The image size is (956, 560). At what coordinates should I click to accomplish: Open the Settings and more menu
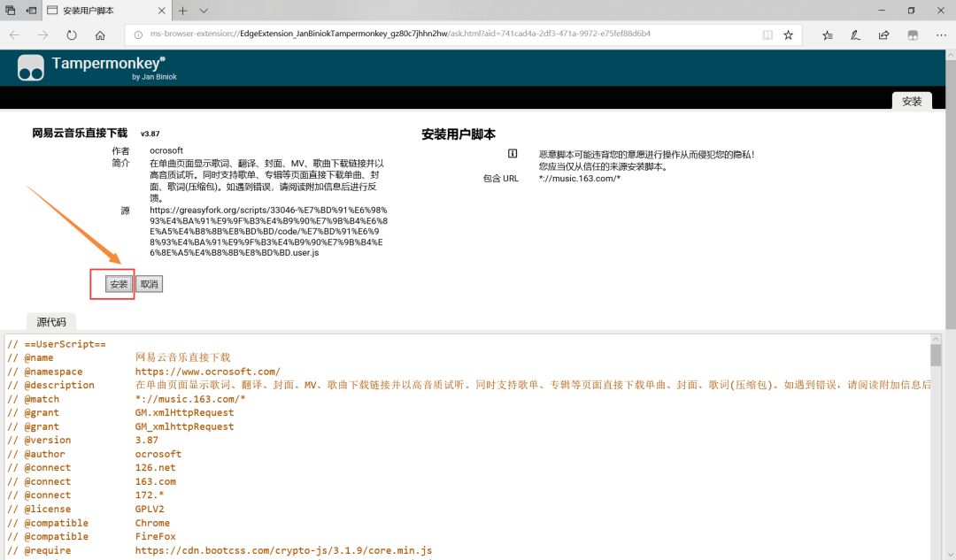(941, 35)
